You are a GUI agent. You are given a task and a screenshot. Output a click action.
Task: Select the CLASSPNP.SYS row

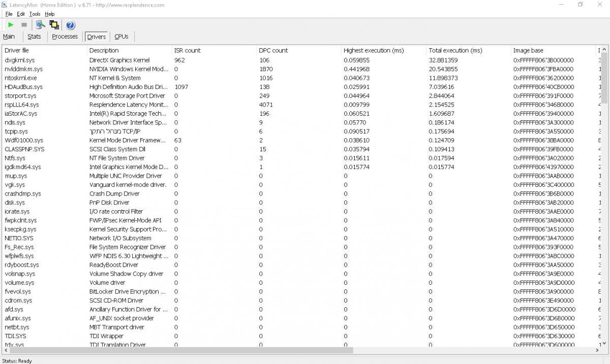301,149
